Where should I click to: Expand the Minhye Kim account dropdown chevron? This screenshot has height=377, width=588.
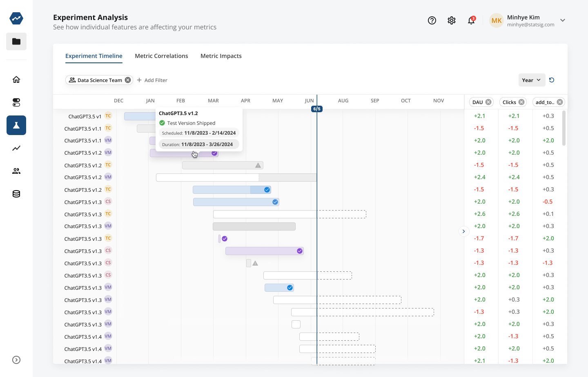point(563,20)
